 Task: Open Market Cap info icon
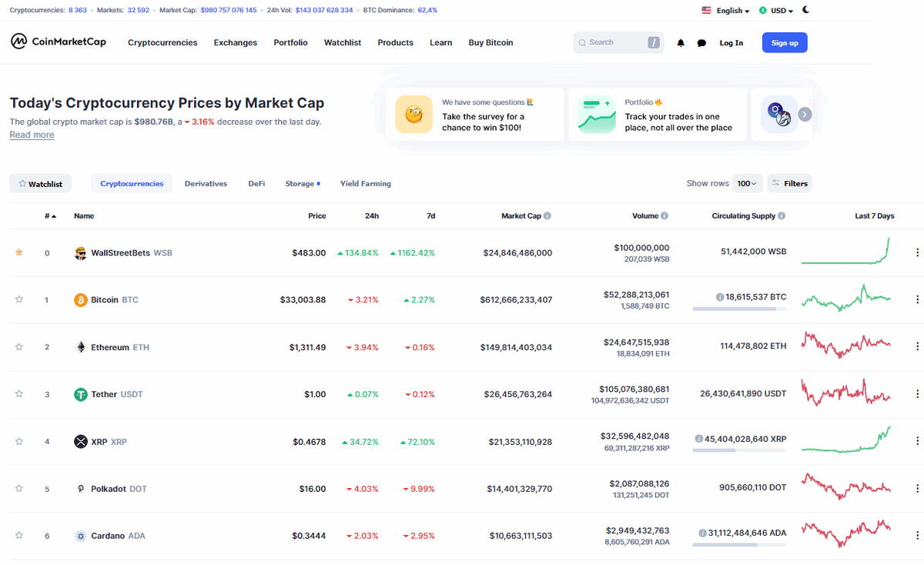tap(547, 216)
